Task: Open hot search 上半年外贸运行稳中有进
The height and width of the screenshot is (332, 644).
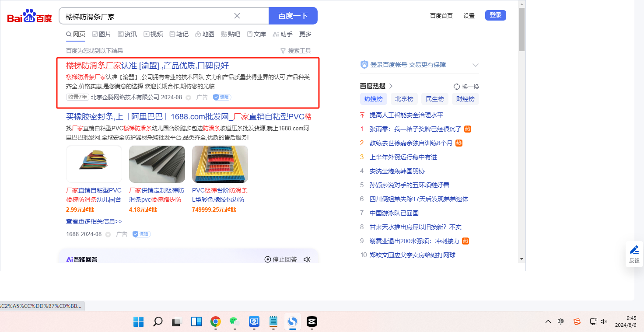Action: [x=403, y=157]
